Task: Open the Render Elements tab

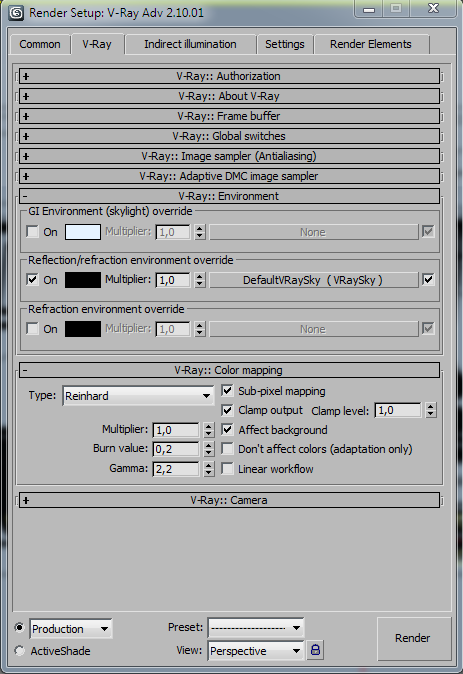Action: [x=371, y=44]
